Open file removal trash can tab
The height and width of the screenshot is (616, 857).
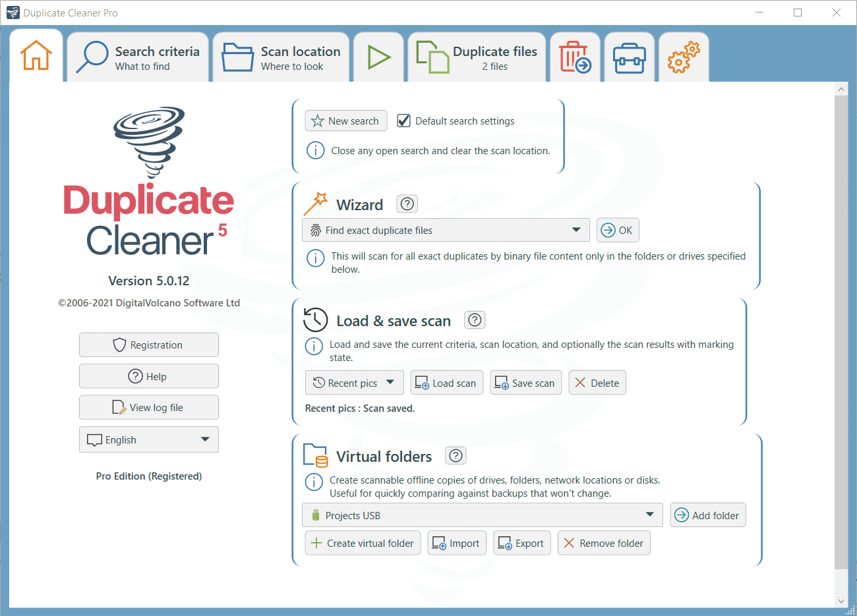click(575, 57)
